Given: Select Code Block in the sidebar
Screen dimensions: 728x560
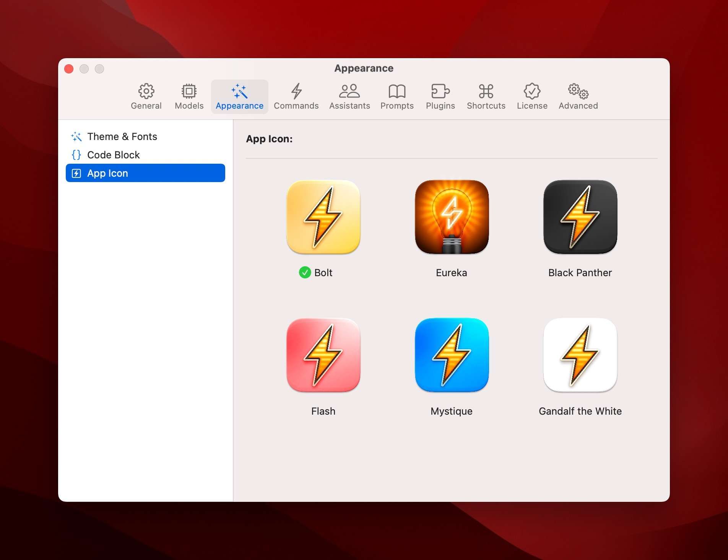Looking at the screenshot, I should [113, 155].
